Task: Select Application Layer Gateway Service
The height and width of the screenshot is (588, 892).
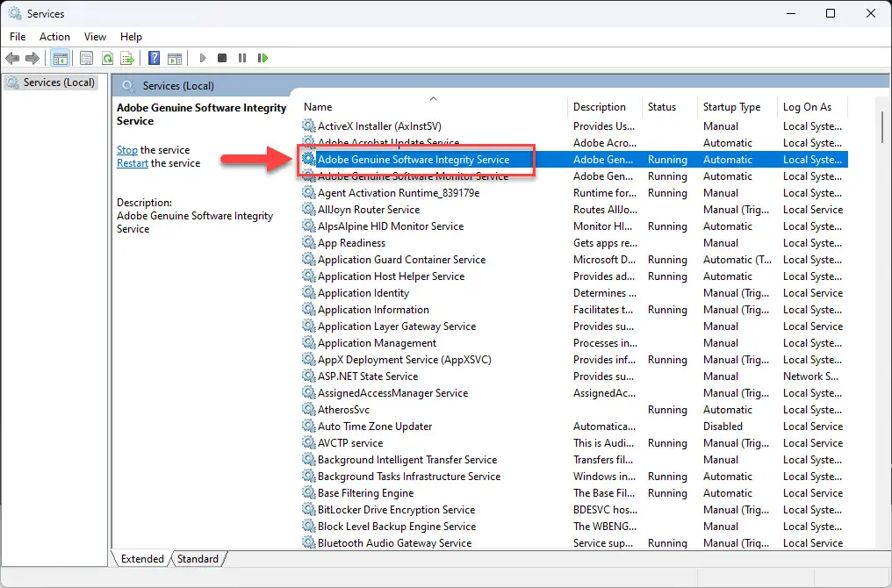Action: click(397, 326)
